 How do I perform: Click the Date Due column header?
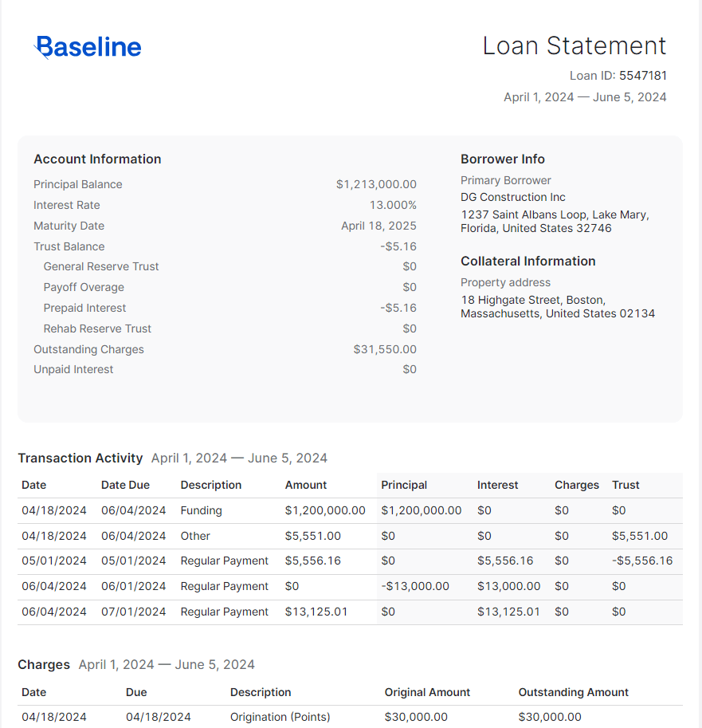[x=125, y=485]
